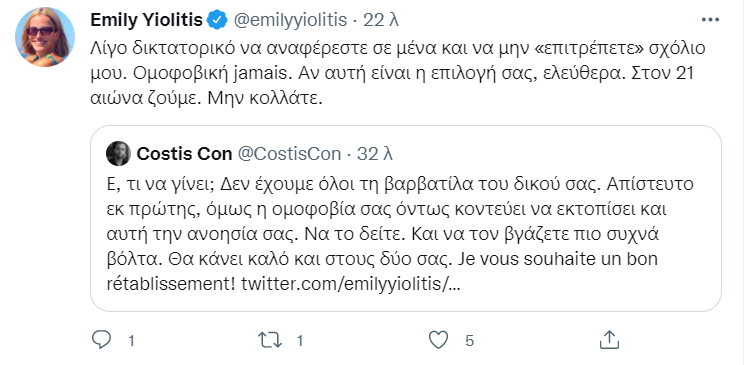Click the blue verified badge
This screenshot has width=744, height=365.
point(218,20)
